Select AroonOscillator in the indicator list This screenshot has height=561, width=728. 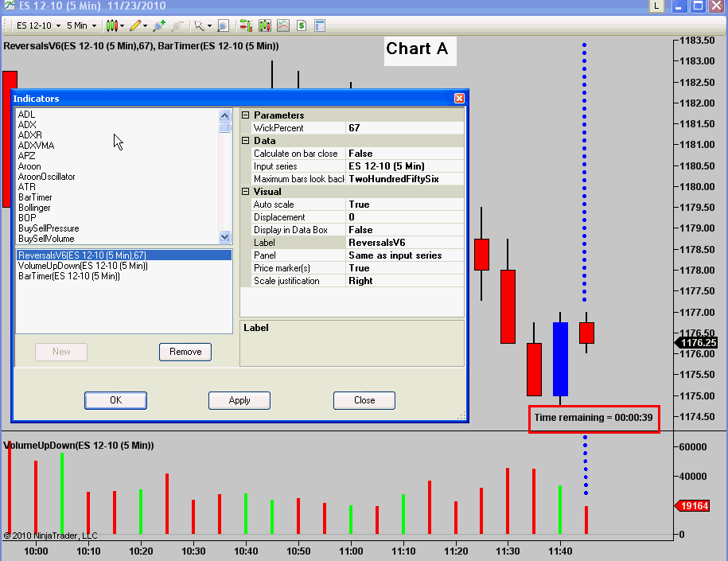pyautogui.click(x=46, y=177)
